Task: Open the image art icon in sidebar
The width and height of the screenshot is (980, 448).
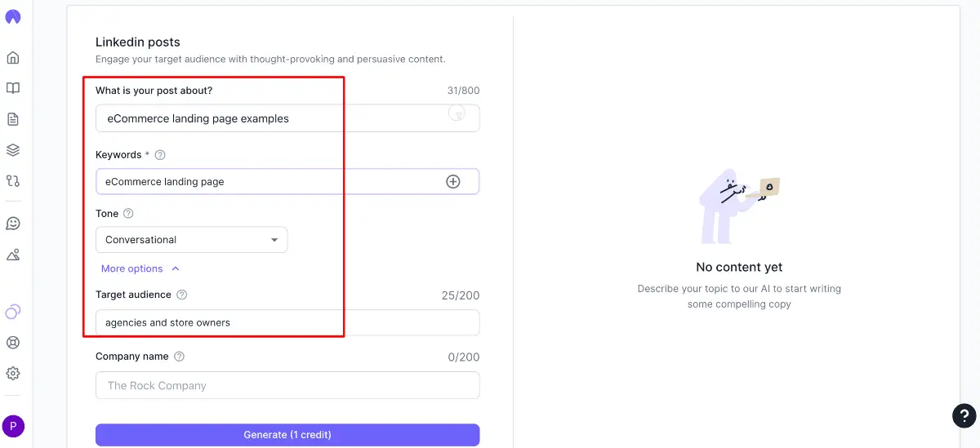Action: click(13, 255)
